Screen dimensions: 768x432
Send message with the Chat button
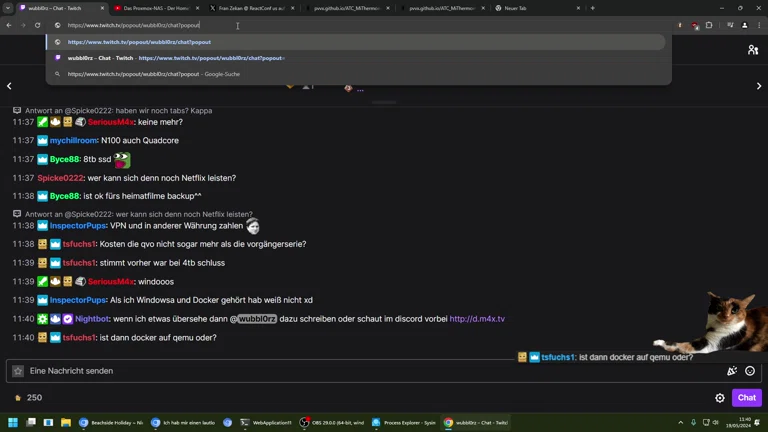(x=746, y=398)
